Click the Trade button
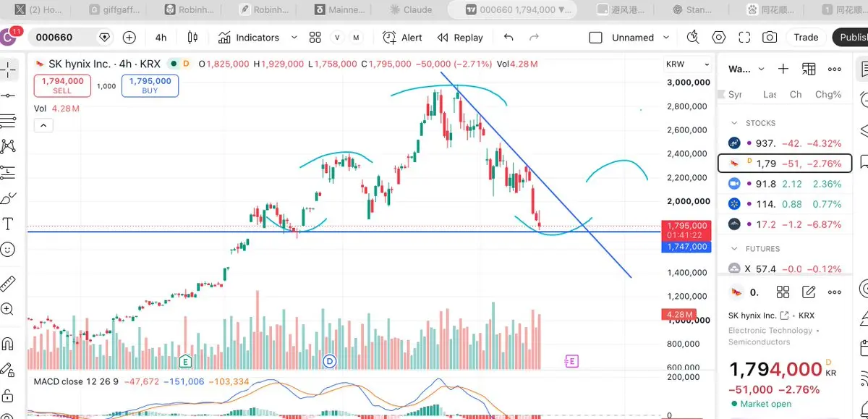 (806, 38)
